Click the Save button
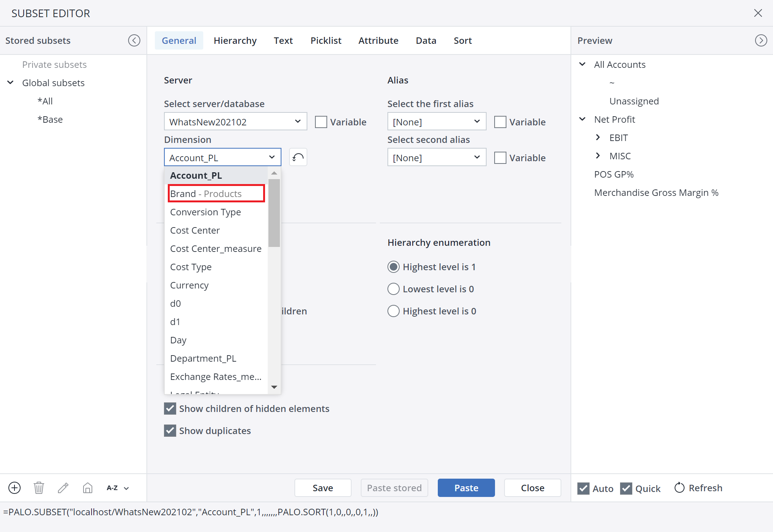This screenshot has width=773, height=532. [x=323, y=488]
